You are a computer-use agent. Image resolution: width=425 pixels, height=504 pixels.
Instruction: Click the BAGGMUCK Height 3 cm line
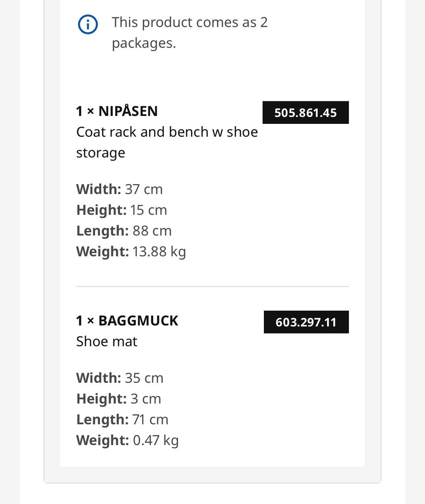(x=118, y=399)
